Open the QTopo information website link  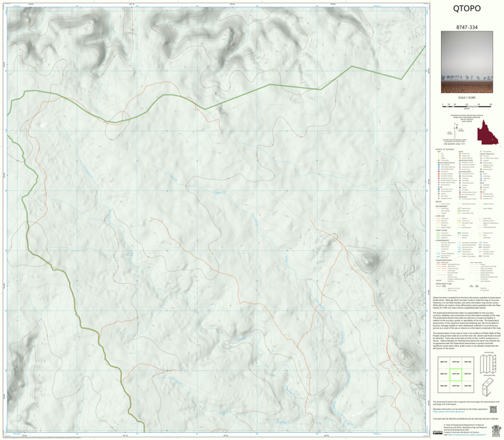coord(448,411)
